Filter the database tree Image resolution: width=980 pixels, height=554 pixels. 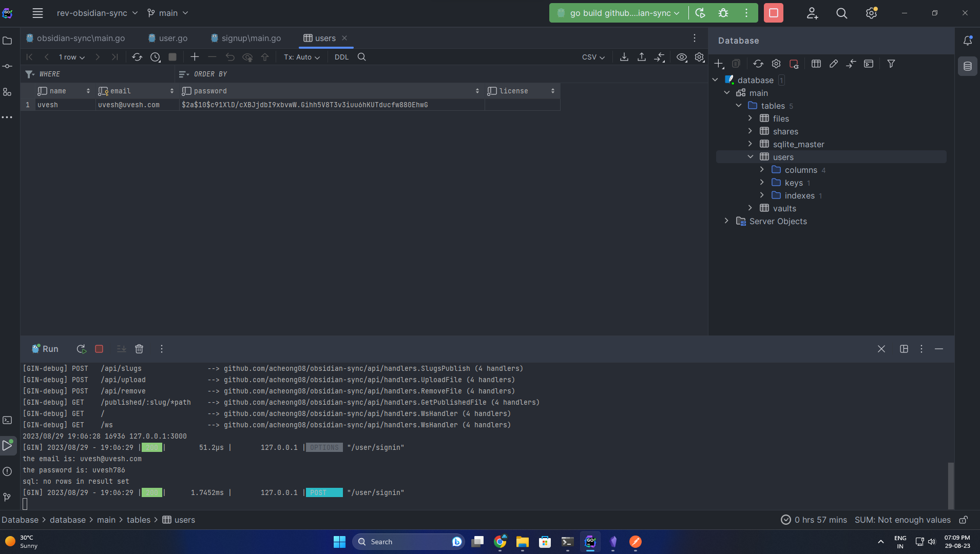[892, 64]
